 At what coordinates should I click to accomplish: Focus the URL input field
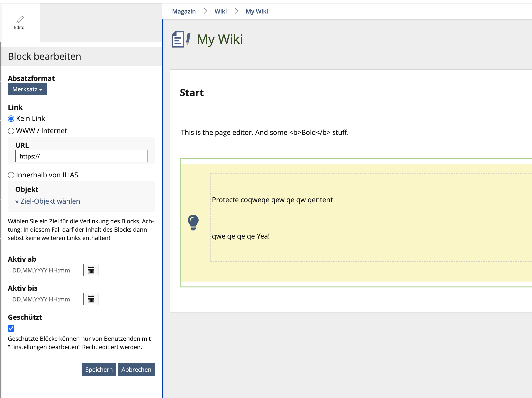point(81,156)
